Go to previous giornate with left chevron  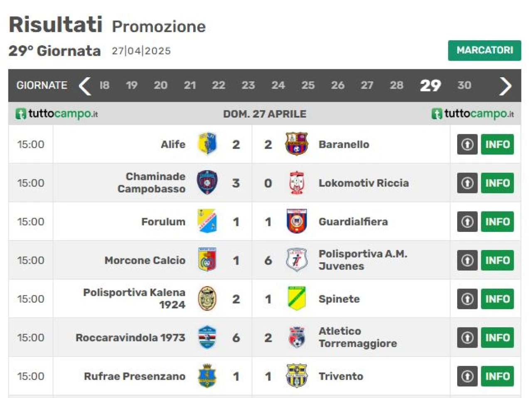[x=85, y=86]
